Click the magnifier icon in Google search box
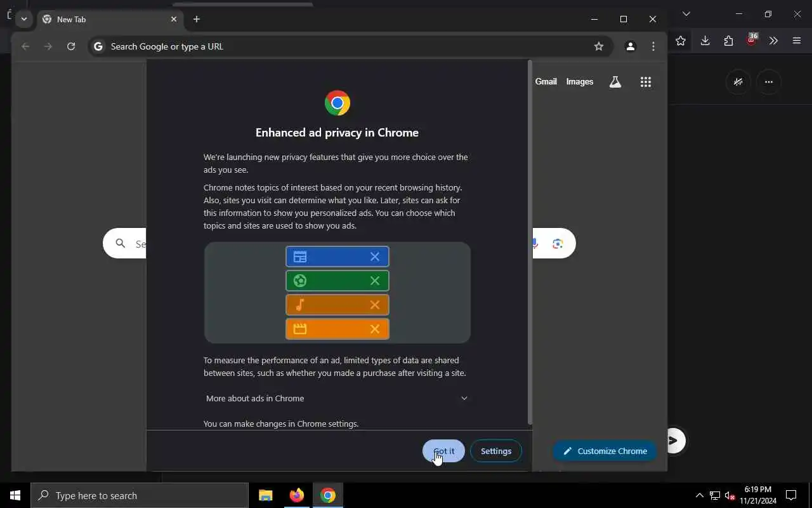This screenshot has height=508, width=812. point(121,243)
